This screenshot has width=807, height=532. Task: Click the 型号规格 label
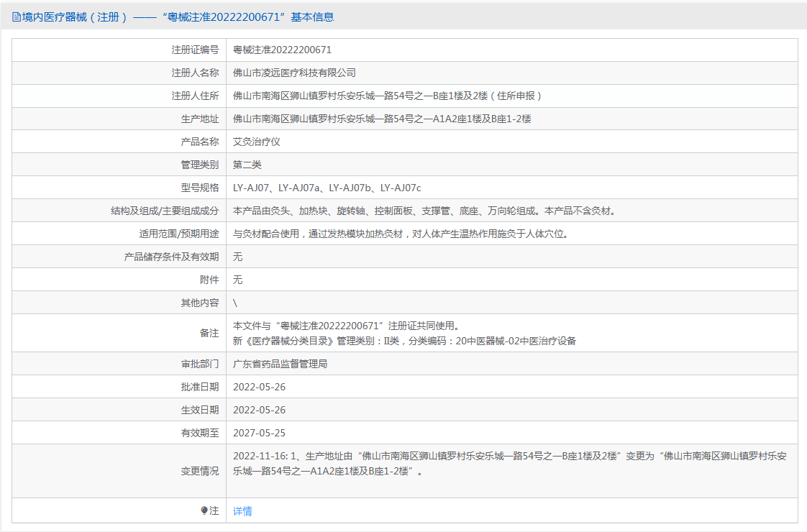pos(200,188)
